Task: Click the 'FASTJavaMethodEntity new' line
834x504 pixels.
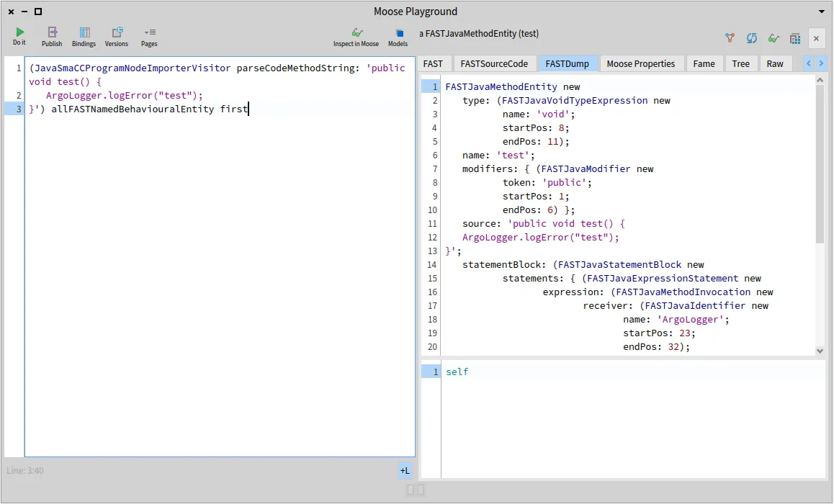Action: pos(513,86)
